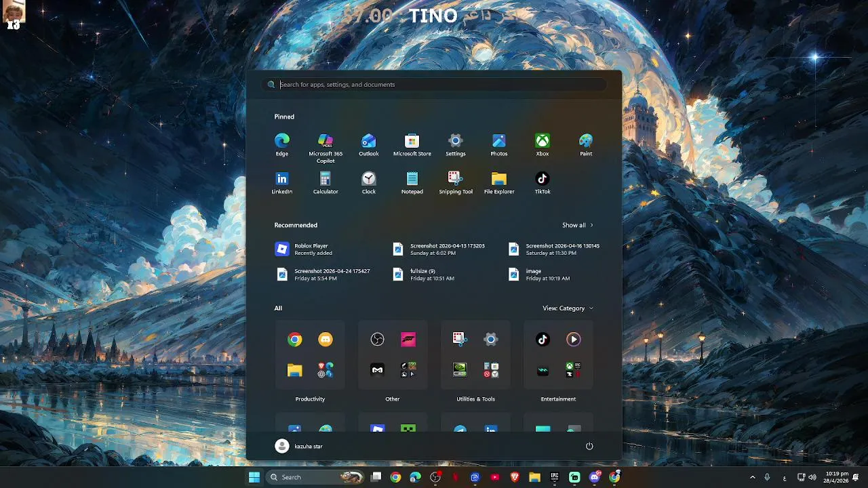The image size is (868, 488).
Task: Open File Explorer from the taskbar
Action: click(x=534, y=477)
